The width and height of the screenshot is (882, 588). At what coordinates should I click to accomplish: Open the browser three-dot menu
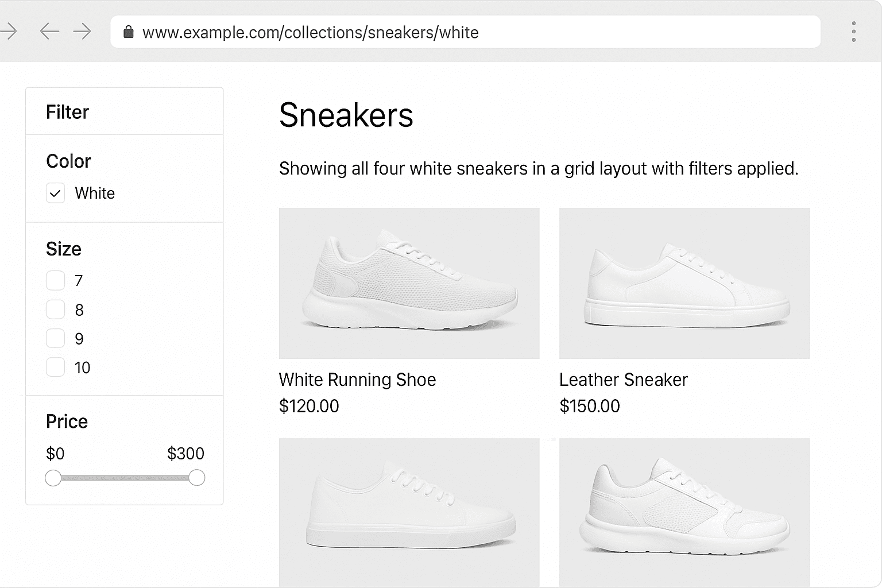[853, 32]
